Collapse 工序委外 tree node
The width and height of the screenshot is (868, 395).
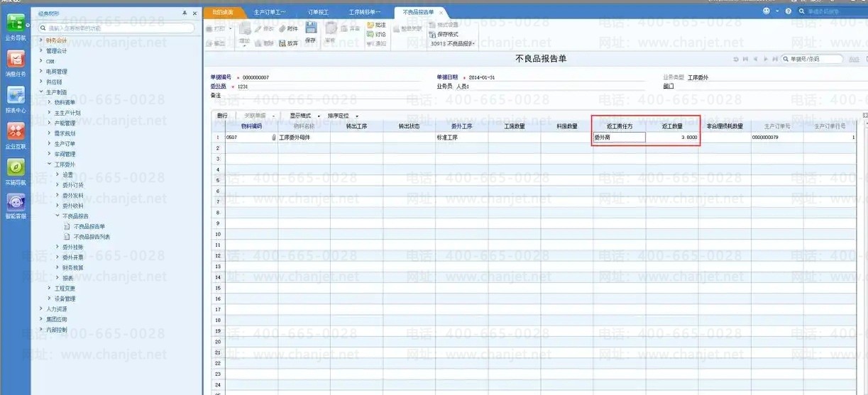[x=50, y=165]
